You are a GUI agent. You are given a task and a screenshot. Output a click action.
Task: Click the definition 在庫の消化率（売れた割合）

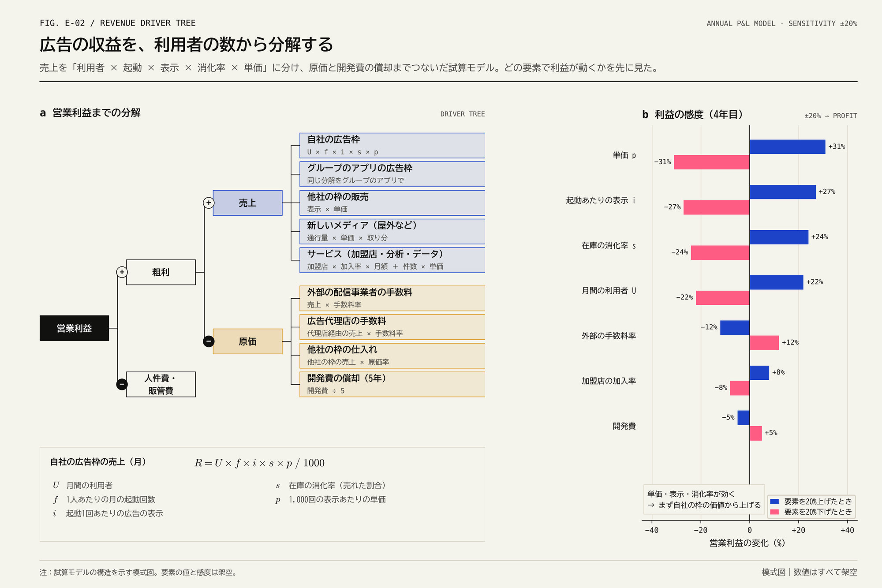pos(337,485)
